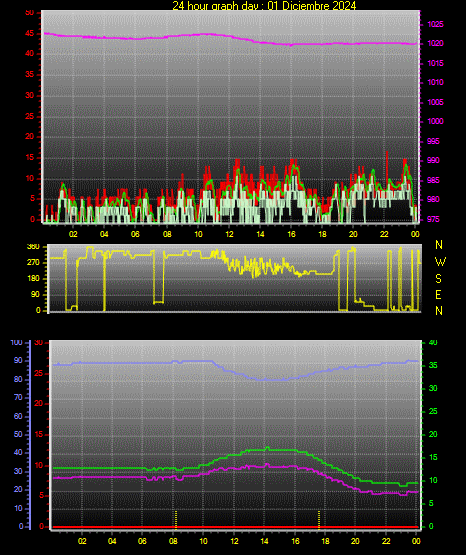Click the blue 50 humidity axis label
The width and height of the screenshot is (466, 555).
point(18,434)
